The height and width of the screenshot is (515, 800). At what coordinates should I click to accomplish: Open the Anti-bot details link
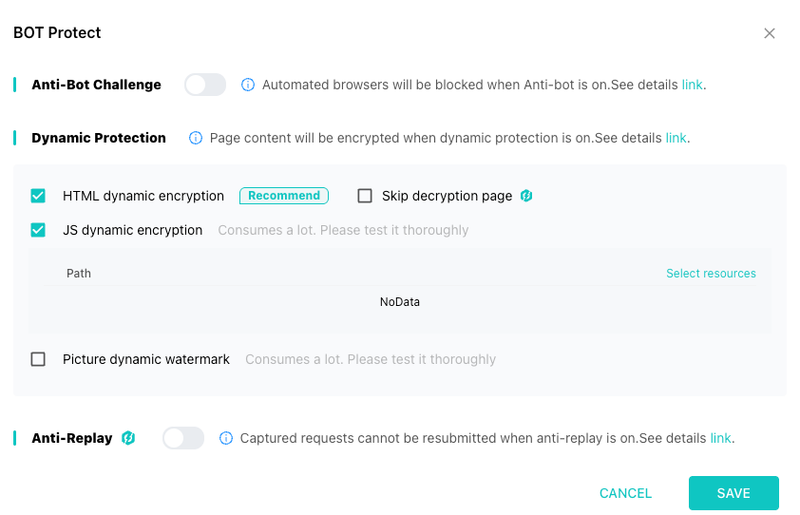point(692,85)
